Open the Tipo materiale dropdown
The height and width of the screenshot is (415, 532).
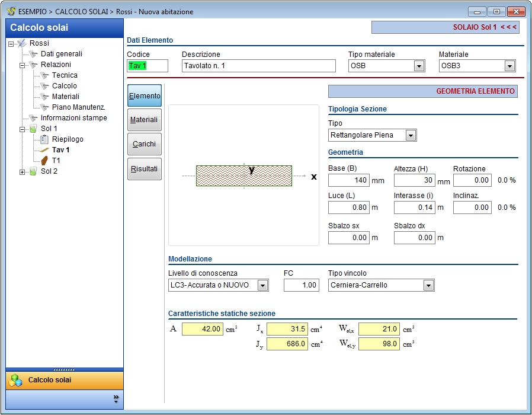(x=419, y=66)
